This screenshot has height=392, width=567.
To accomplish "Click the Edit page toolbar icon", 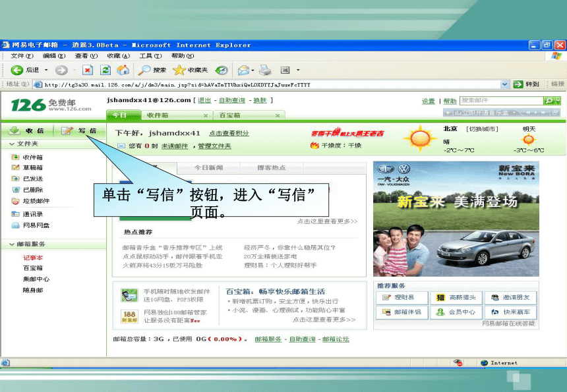I will pos(285,70).
